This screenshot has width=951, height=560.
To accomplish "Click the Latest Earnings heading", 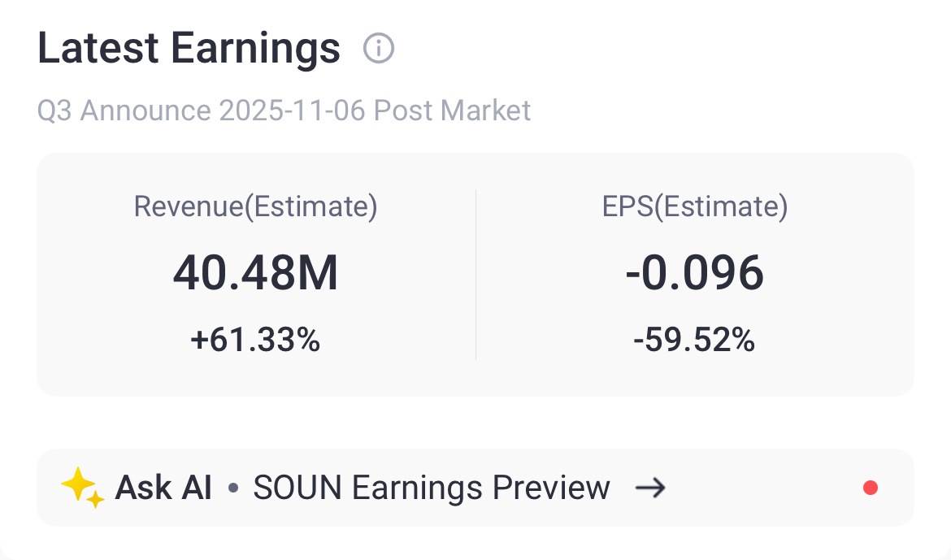I will pyautogui.click(x=189, y=49).
